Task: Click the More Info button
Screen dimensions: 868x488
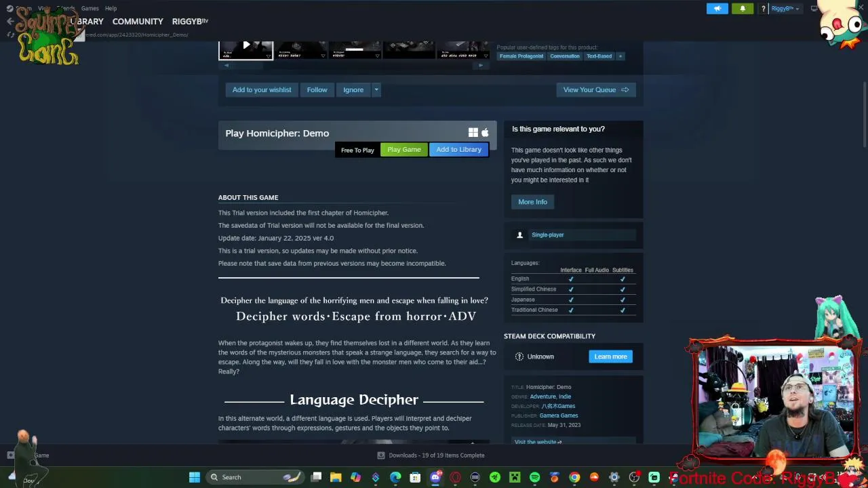Action: 532,202
